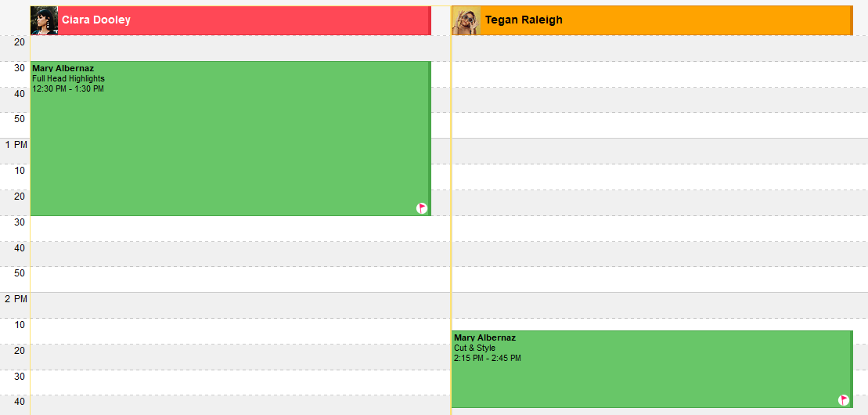
Task: Click the client name in the 2:15 PM appointment
Action: (x=484, y=338)
